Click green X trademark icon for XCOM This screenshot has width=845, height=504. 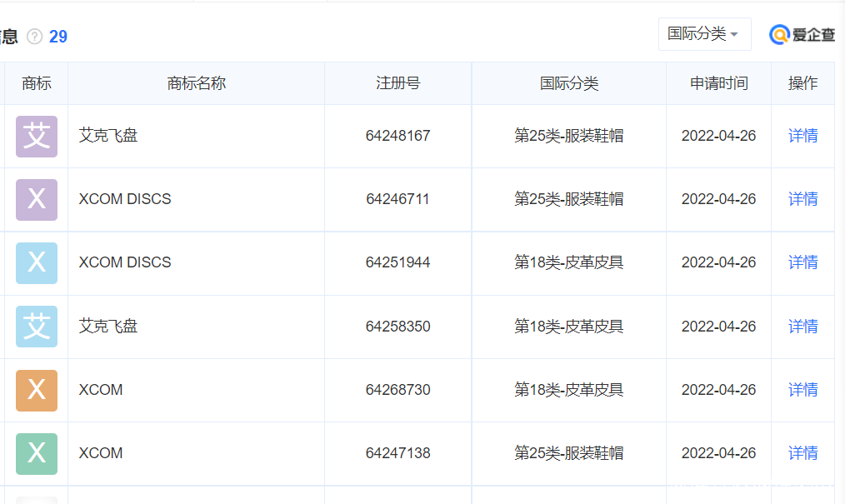[37, 453]
